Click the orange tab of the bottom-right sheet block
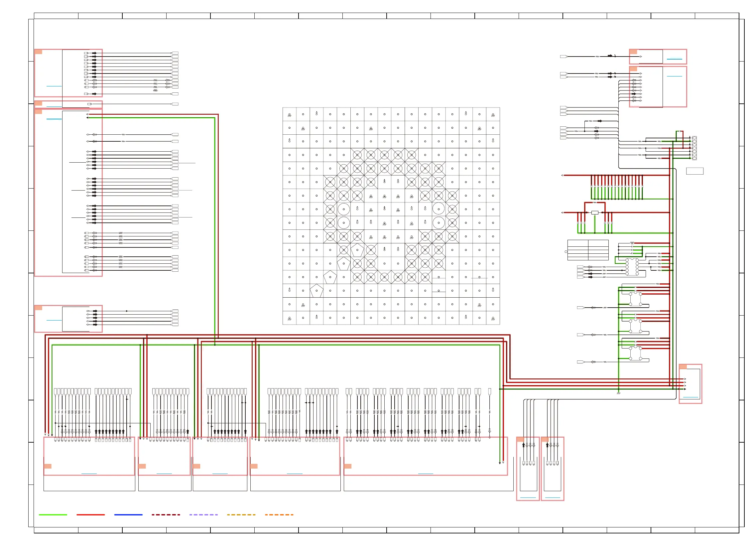Screen dimensions: 754x560 coord(683,366)
